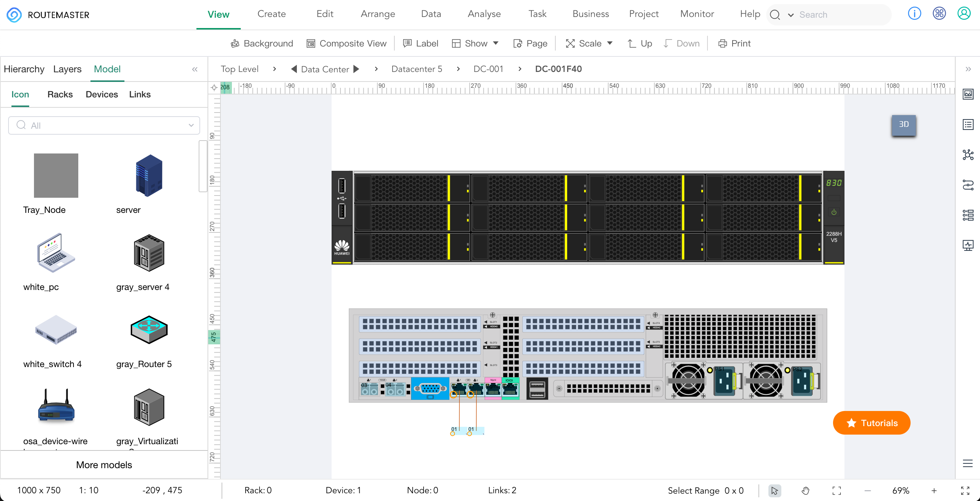
Task: Click the 69% zoom level value
Action: coord(901,491)
